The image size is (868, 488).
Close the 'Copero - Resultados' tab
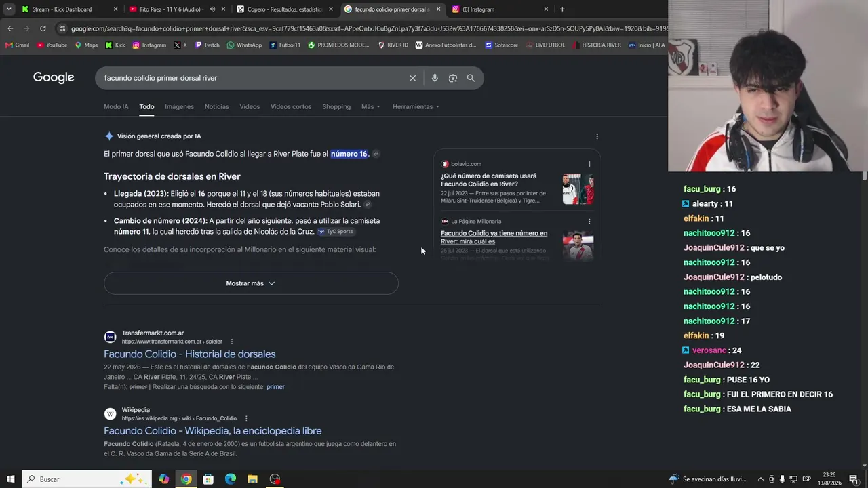pos(331,9)
